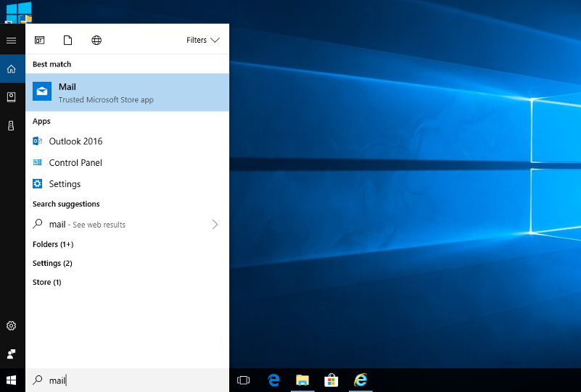Open Settings from Apps list
Screen dimensions: 581x392
tap(127, 184)
